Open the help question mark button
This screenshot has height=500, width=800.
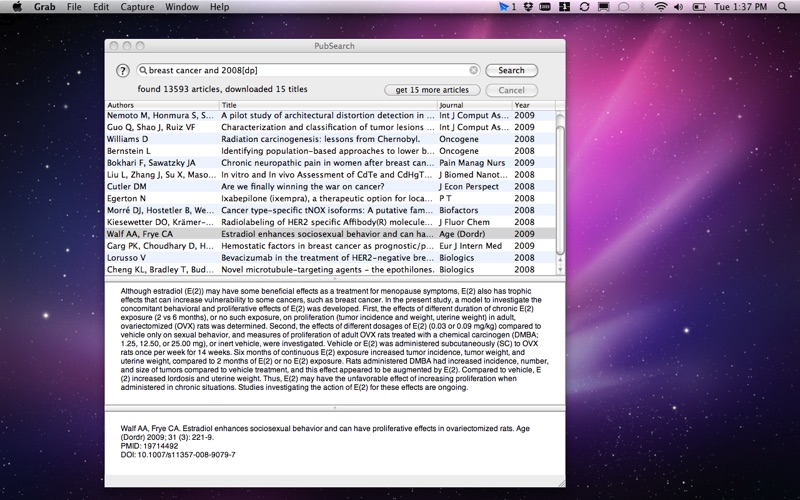point(122,70)
